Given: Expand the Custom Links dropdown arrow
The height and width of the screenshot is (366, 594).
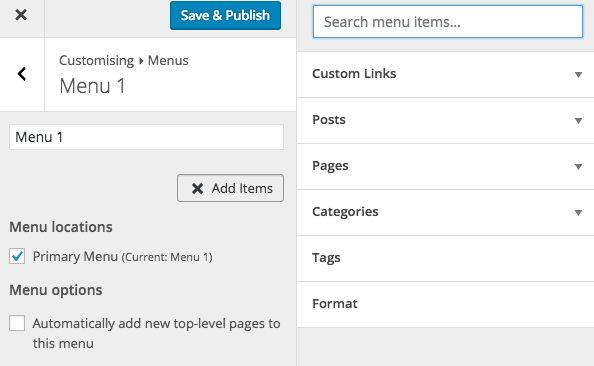Looking at the screenshot, I should click(578, 75).
